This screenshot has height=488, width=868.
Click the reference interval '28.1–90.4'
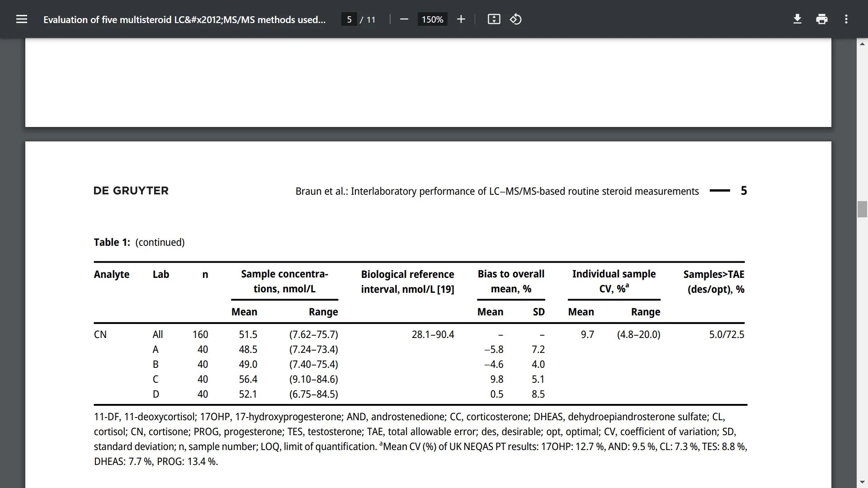433,334
